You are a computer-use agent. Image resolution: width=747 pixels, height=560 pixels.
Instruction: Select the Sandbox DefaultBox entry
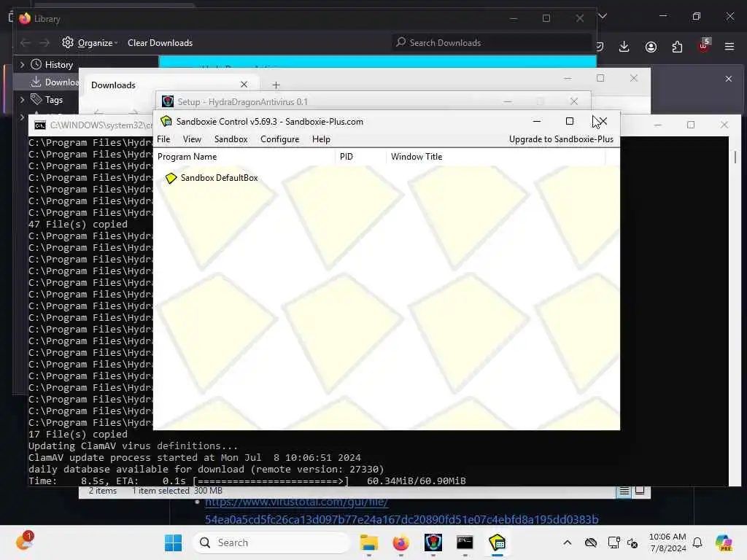pyautogui.click(x=219, y=178)
